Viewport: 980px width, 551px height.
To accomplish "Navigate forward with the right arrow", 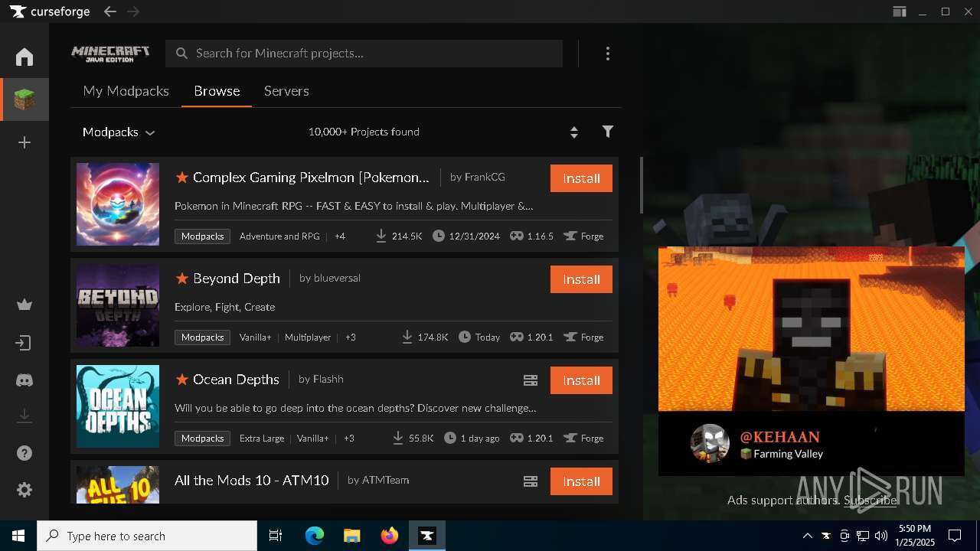I will click(x=133, y=11).
